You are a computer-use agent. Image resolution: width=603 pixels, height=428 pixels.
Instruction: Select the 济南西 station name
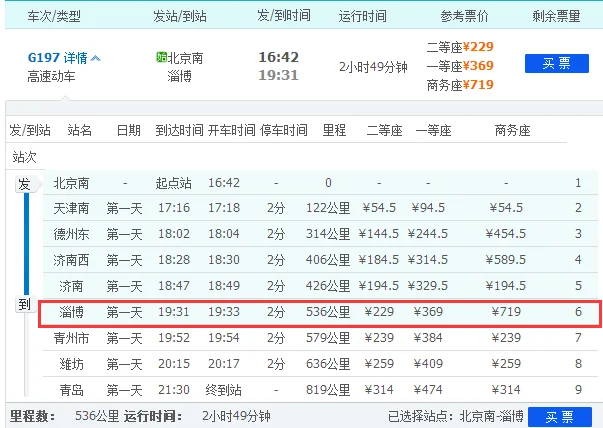click(72, 260)
